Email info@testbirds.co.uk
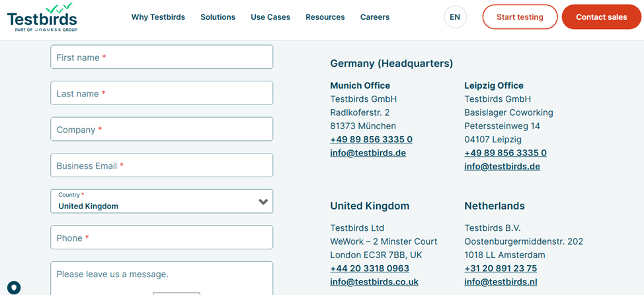The image size is (644, 295). click(374, 282)
